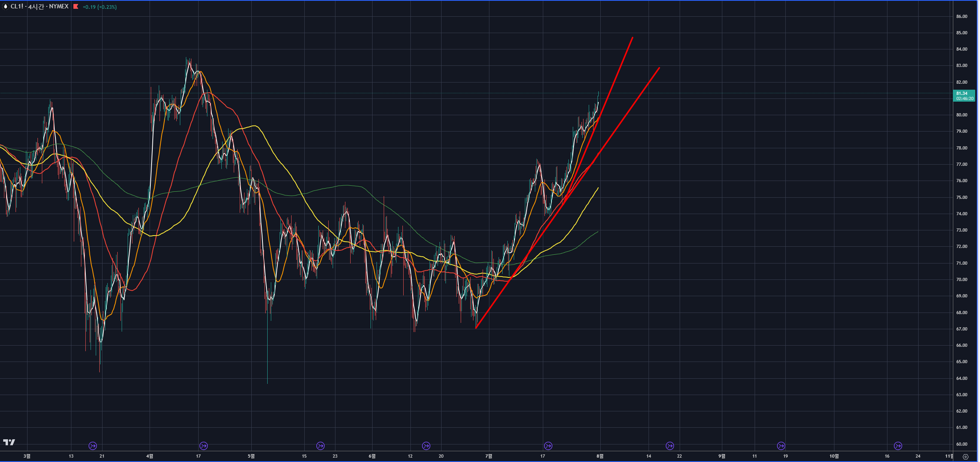Click the 86.00 label on price axis
Screen dimensions: 980x462
coord(961,16)
